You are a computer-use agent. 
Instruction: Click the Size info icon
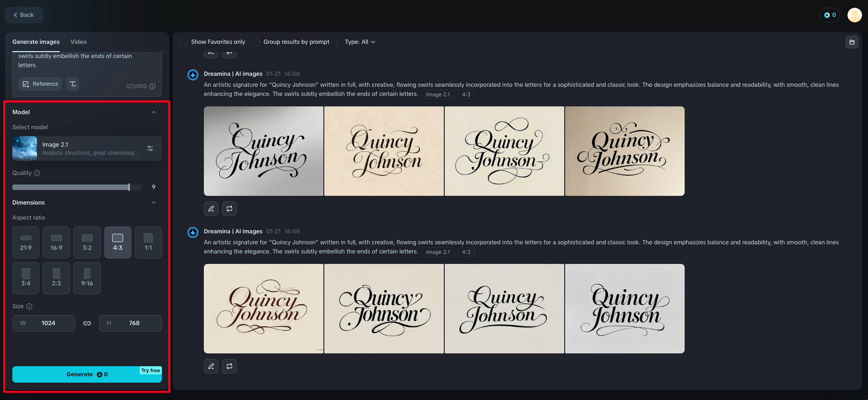pyautogui.click(x=29, y=306)
